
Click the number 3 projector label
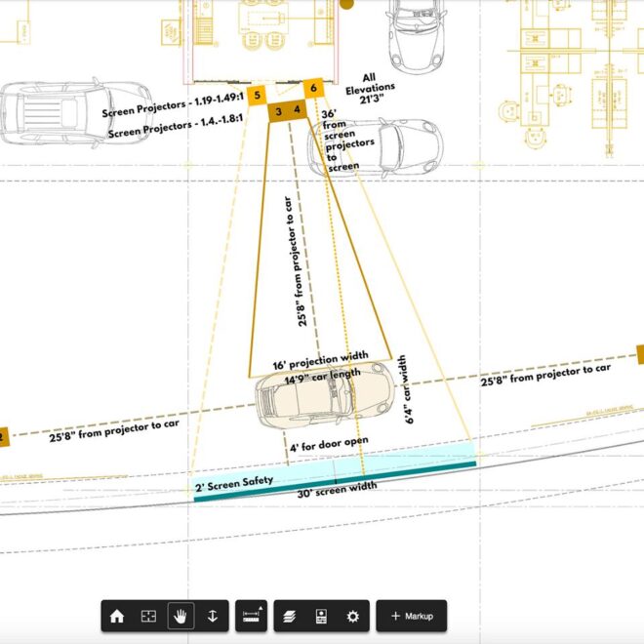tap(278, 111)
